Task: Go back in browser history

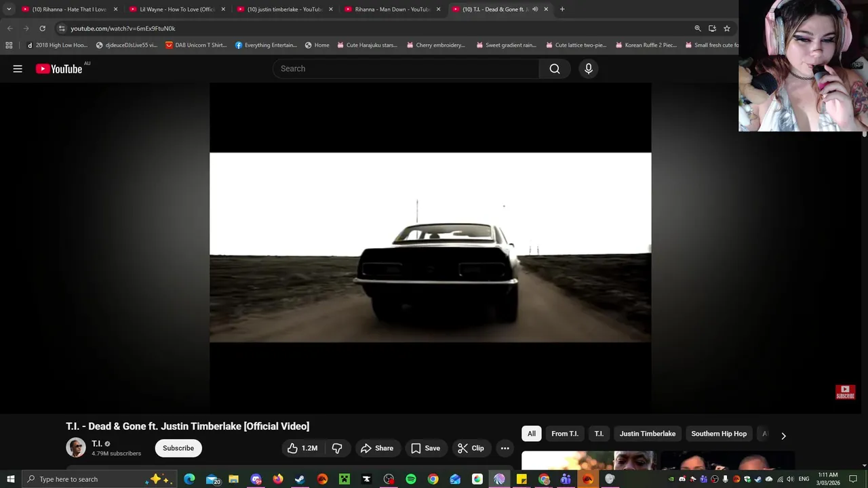Action: pyautogui.click(x=9, y=28)
